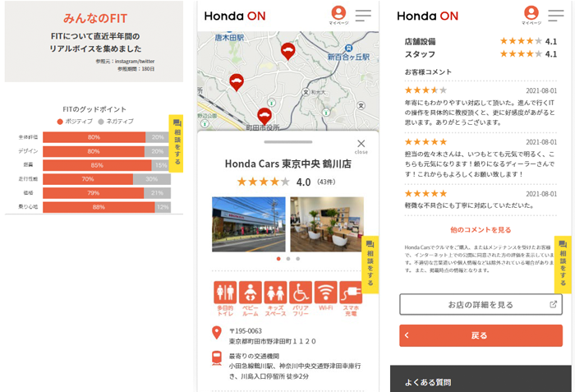This screenshot has height=392, width=575.
Task: Click お客様コメント heading
Action: click(428, 72)
